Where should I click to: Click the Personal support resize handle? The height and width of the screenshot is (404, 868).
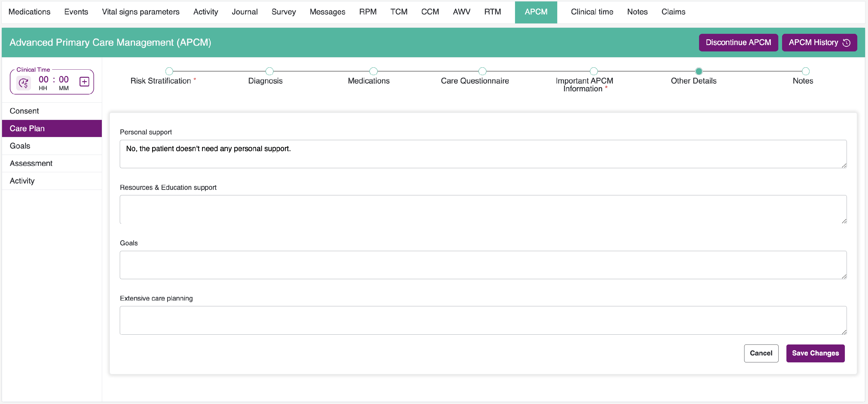click(x=844, y=165)
